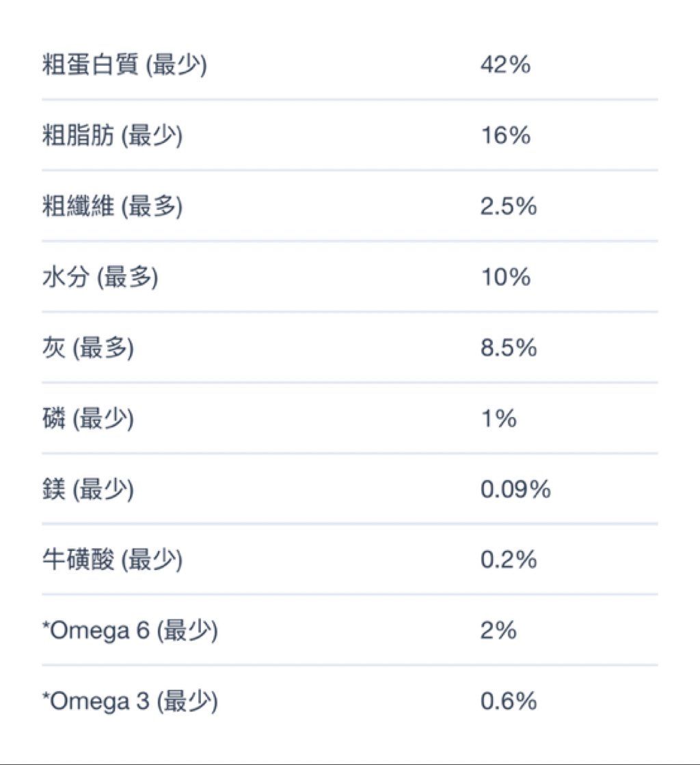Click the 10% moisture value
Screen dimensions: 700x765
506,277
